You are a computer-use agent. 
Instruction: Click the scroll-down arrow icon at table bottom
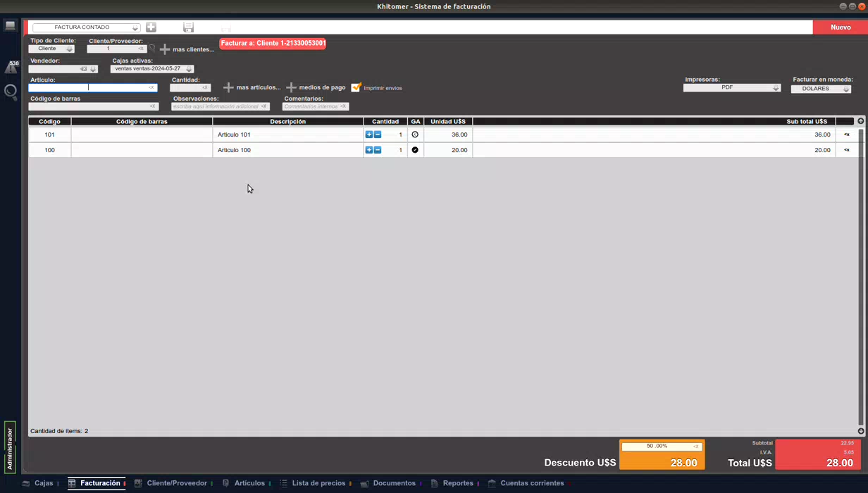tap(860, 431)
